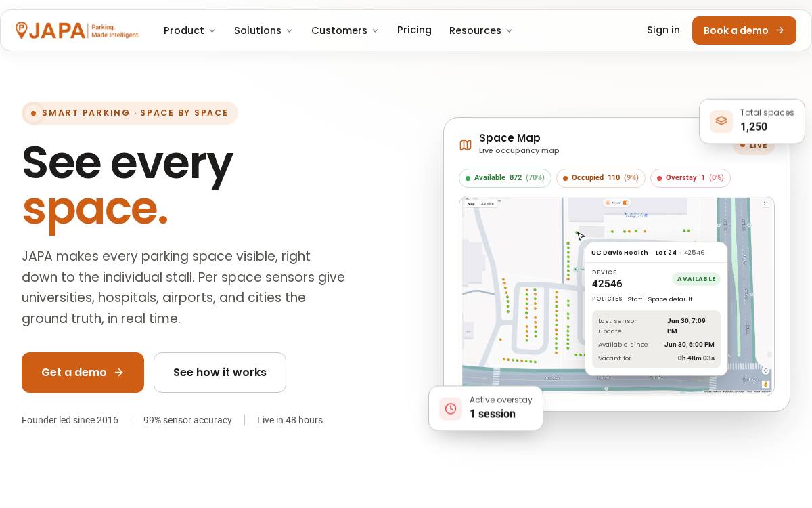
Task: Open the Solutions menu
Action: point(263,30)
